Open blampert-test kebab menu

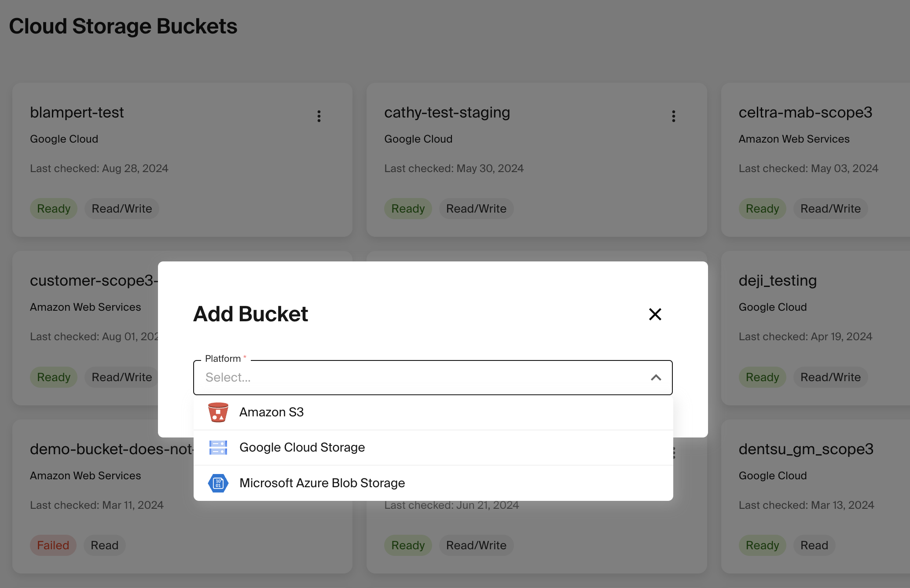(319, 116)
